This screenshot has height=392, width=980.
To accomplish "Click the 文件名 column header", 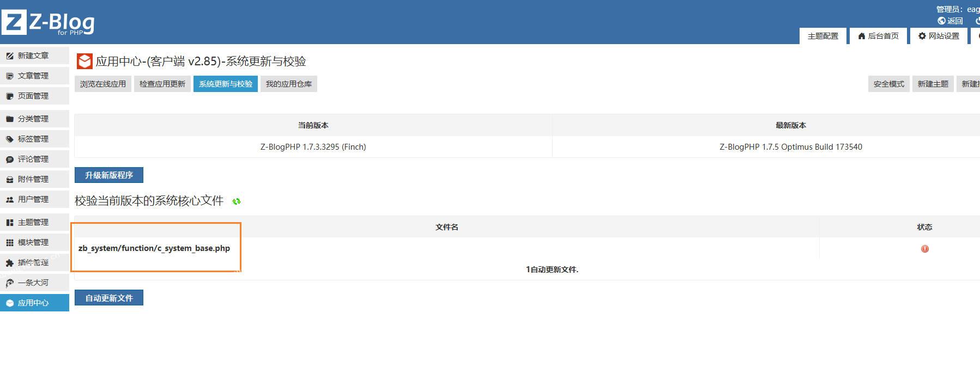I will point(447,227).
